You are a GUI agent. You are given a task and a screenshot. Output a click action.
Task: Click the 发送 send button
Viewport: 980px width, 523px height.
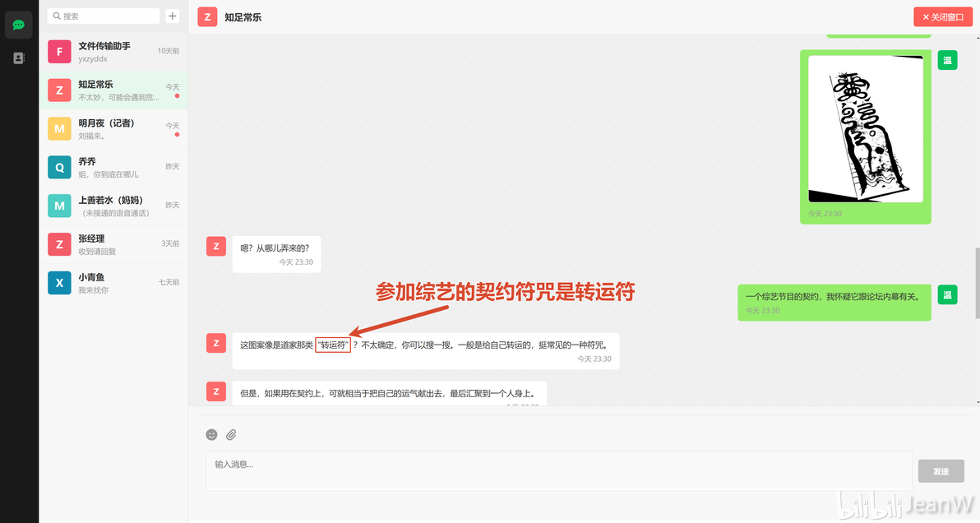(941, 471)
